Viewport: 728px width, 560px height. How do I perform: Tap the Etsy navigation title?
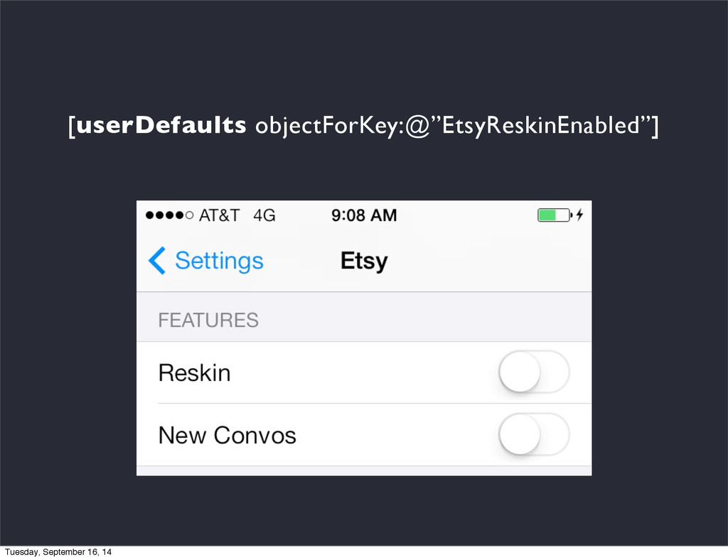(364, 261)
